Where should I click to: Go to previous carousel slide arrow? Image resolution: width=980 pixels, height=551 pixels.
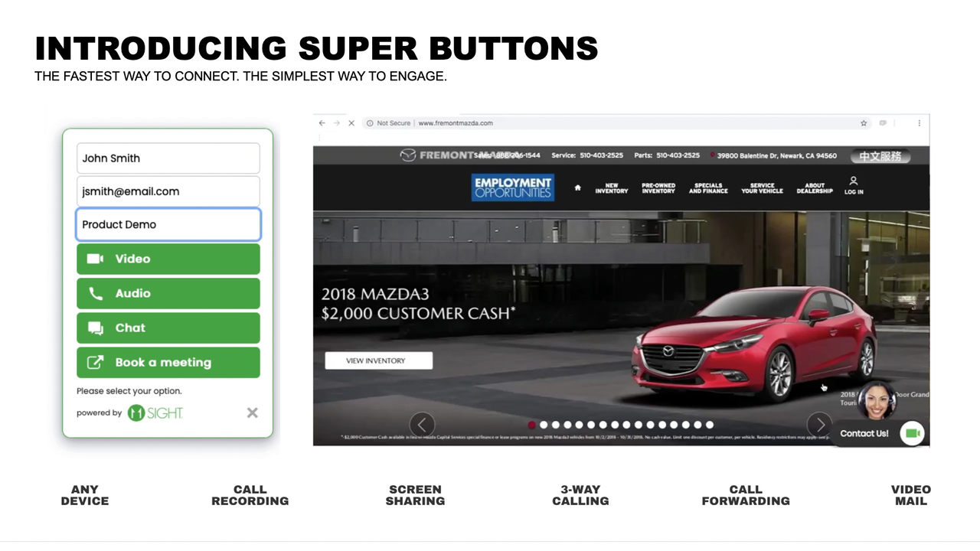click(422, 424)
